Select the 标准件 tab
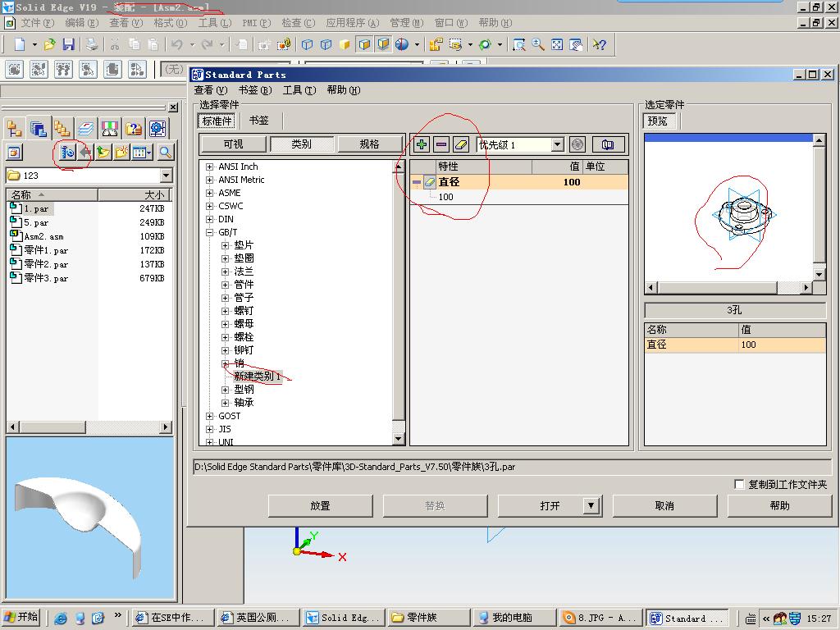Screen dimensions: 840x630 coord(217,121)
